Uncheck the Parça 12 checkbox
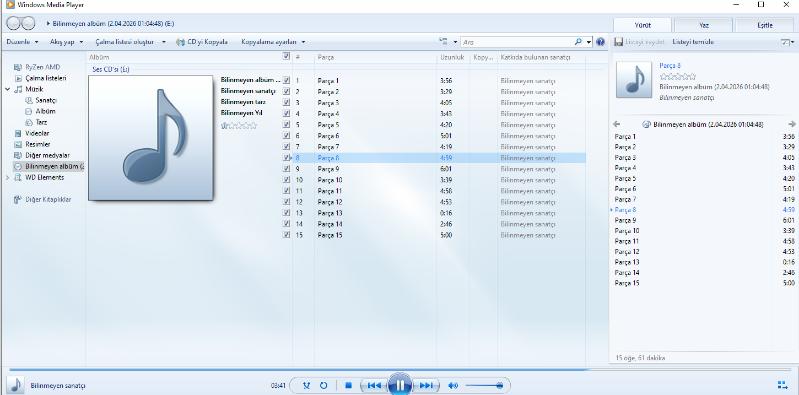The image size is (799, 395). tap(286, 202)
